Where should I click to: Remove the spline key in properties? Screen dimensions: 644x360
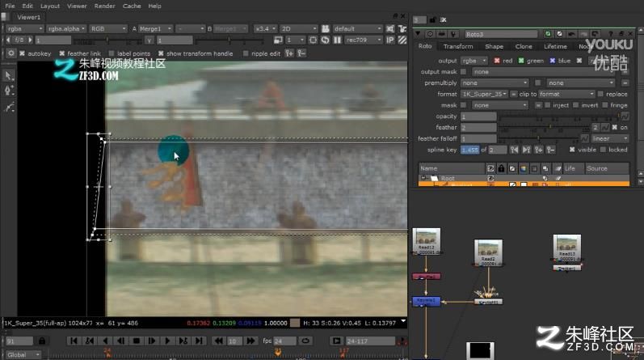tap(551, 150)
